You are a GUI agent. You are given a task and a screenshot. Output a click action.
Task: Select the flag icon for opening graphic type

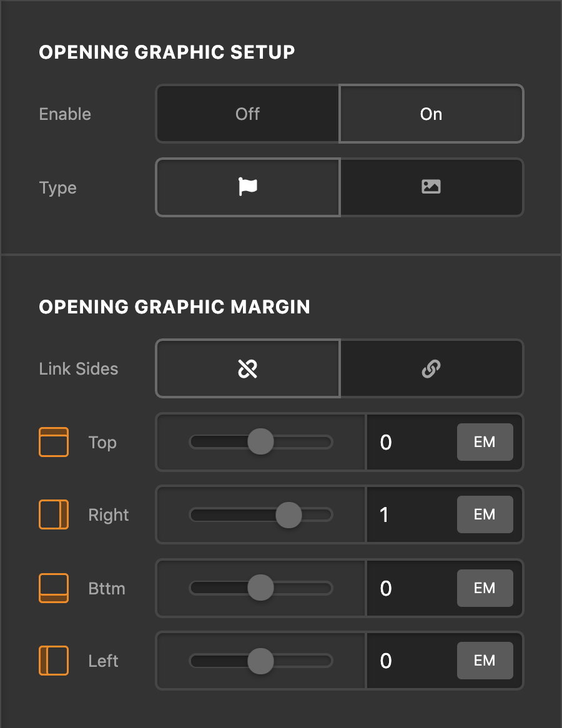(247, 187)
